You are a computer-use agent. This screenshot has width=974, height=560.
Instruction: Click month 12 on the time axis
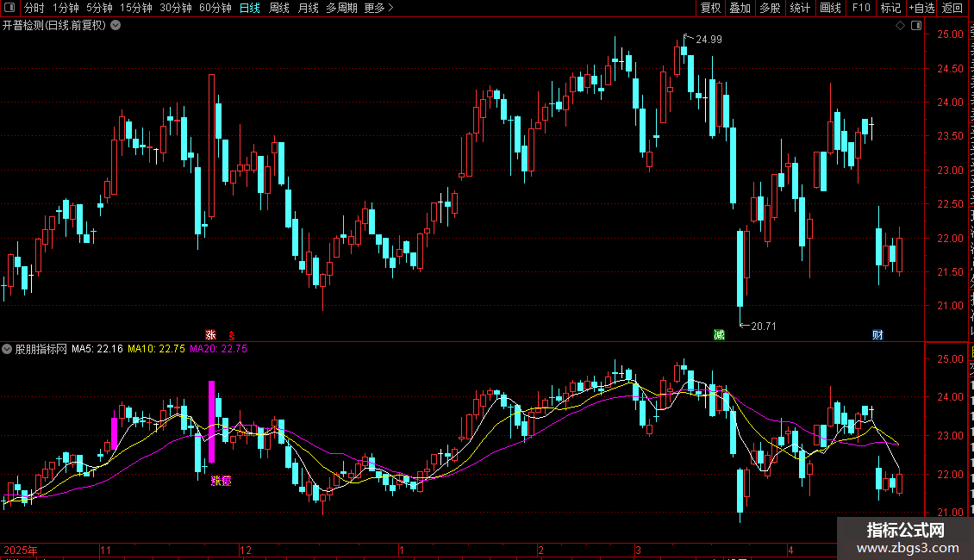246,550
